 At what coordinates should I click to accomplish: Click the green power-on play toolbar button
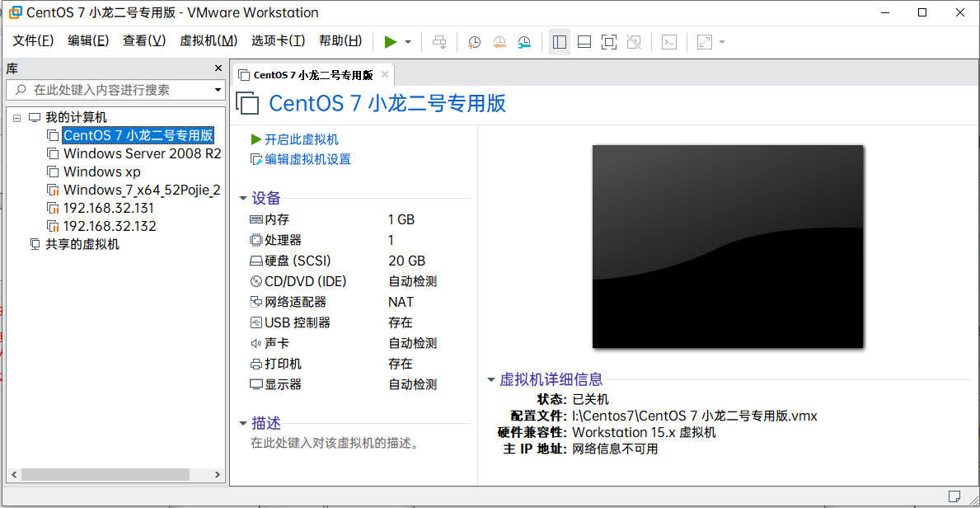pyautogui.click(x=391, y=42)
